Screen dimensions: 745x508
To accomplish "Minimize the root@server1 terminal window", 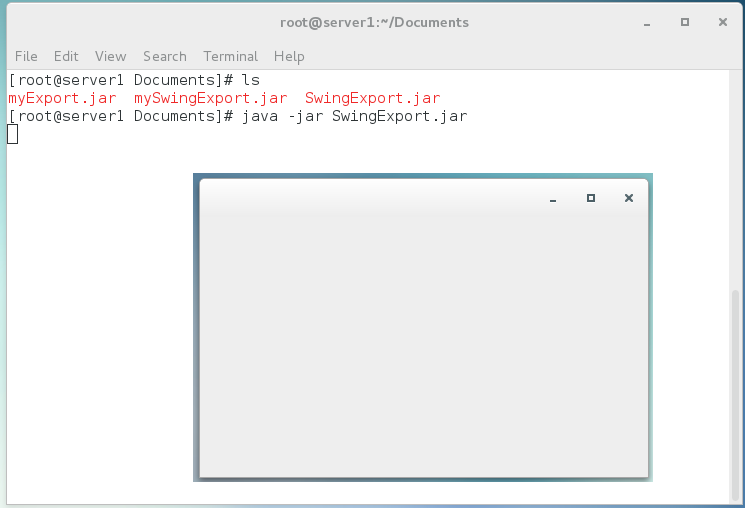I will pyautogui.click(x=647, y=22).
